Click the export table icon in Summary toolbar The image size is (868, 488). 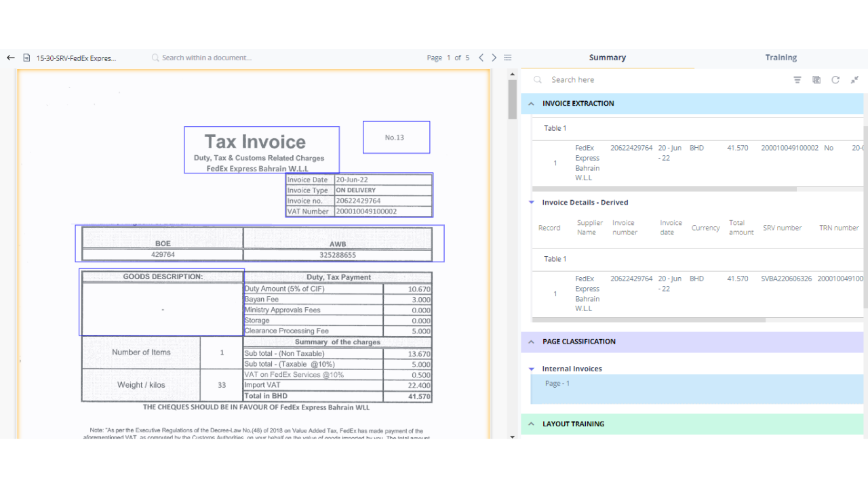click(816, 79)
